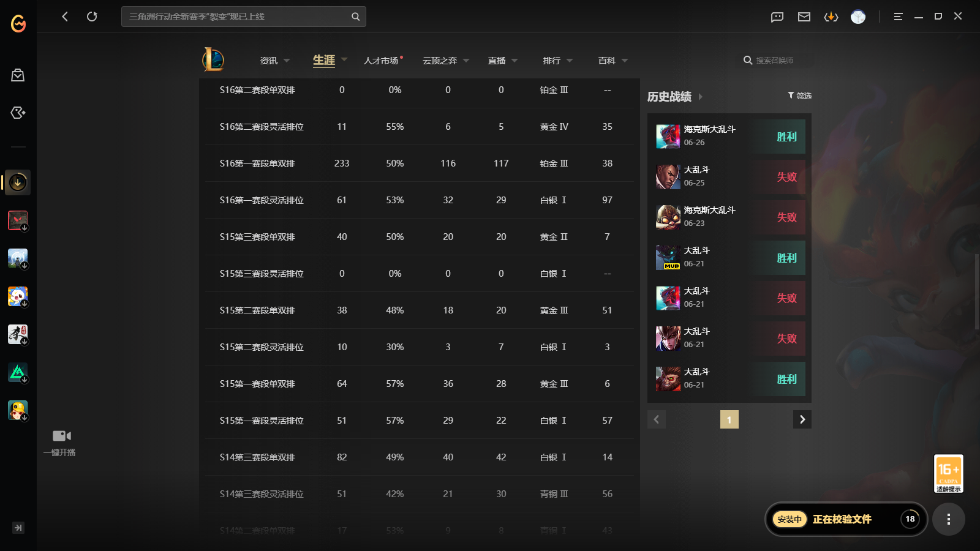Refresh the page with reload icon

coord(92,17)
